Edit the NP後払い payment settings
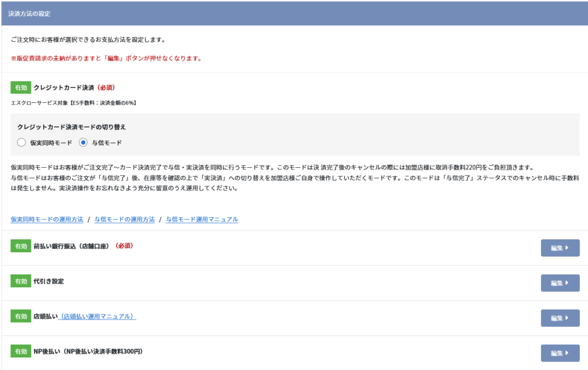The image size is (588, 370). click(x=560, y=353)
